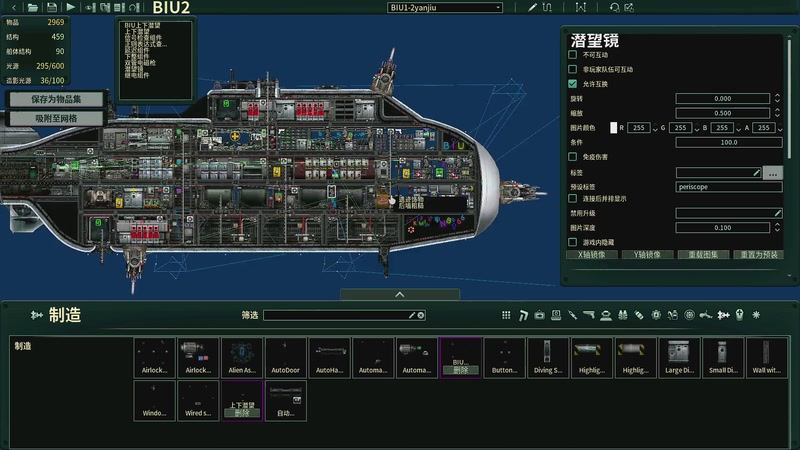Open a submarine file via the folder icon
The height and width of the screenshot is (450, 800).
(x=33, y=7)
